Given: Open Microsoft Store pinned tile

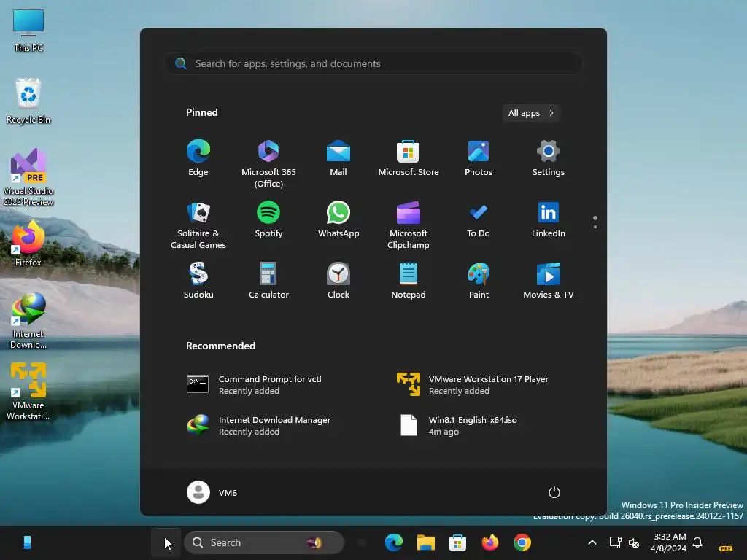Looking at the screenshot, I should click(409, 158).
